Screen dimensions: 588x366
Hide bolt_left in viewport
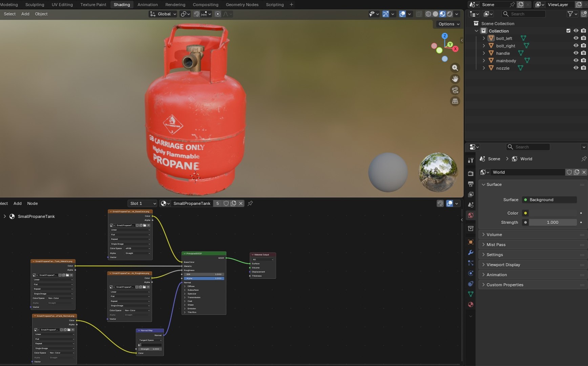coord(576,38)
